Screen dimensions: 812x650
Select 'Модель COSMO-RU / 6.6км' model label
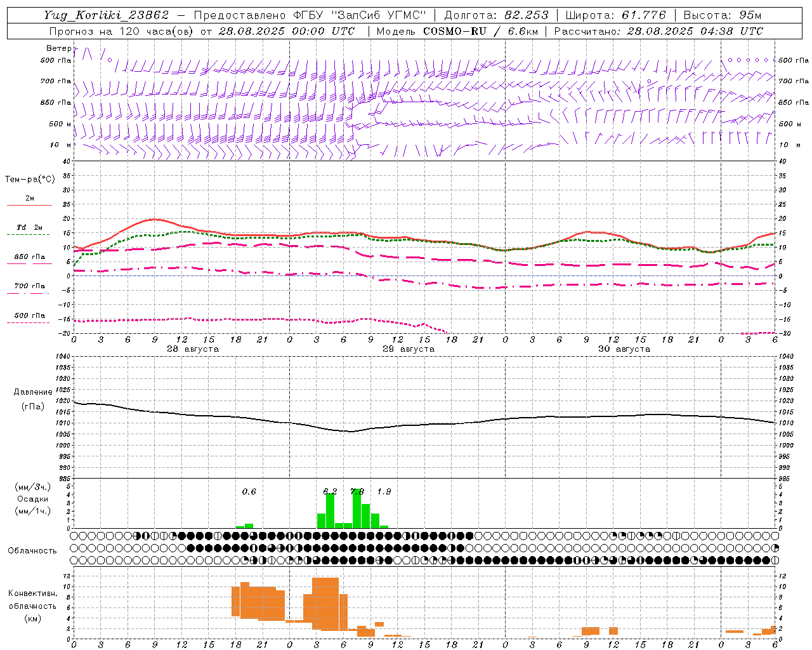coord(457,31)
